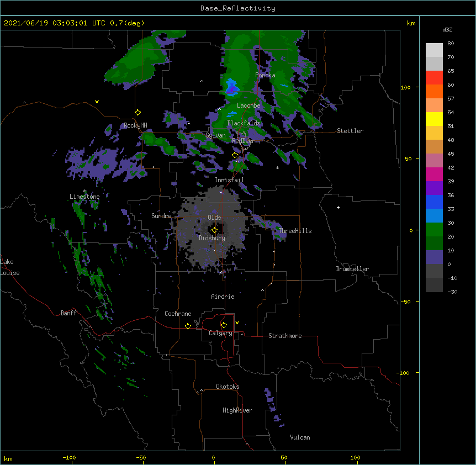Click the Lake Louise label
Screen dimensions: 476x465
click(10, 267)
